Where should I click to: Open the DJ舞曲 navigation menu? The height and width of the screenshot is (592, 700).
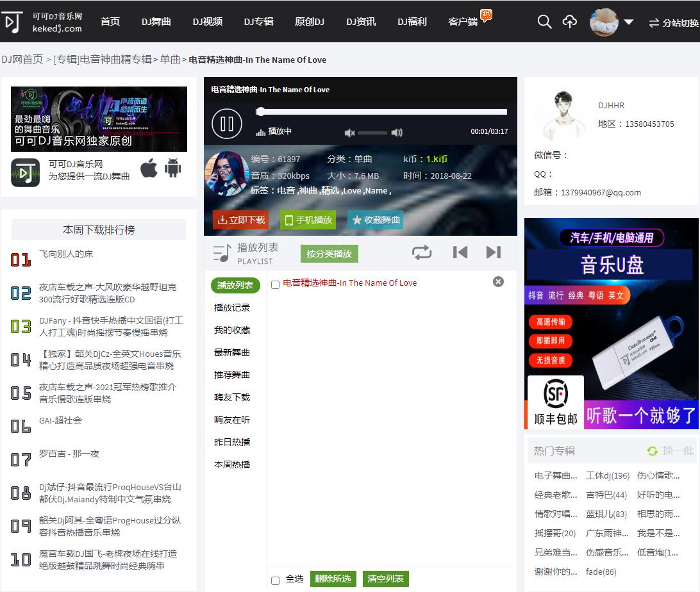156,21
